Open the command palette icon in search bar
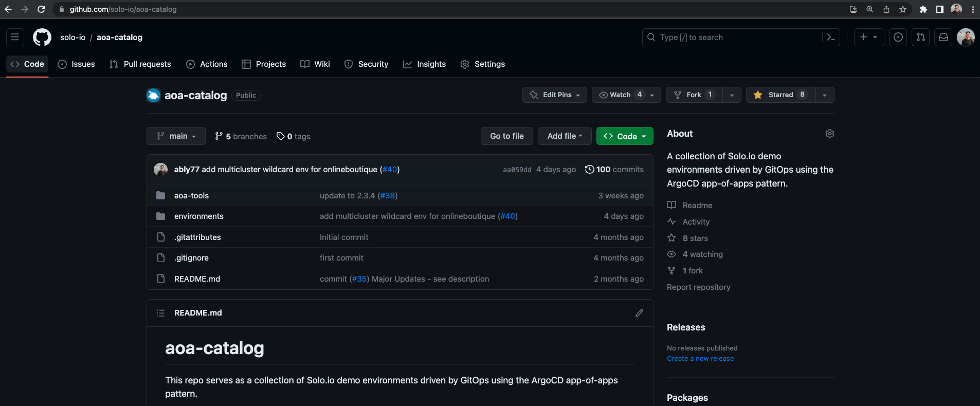 click(830, 37)
